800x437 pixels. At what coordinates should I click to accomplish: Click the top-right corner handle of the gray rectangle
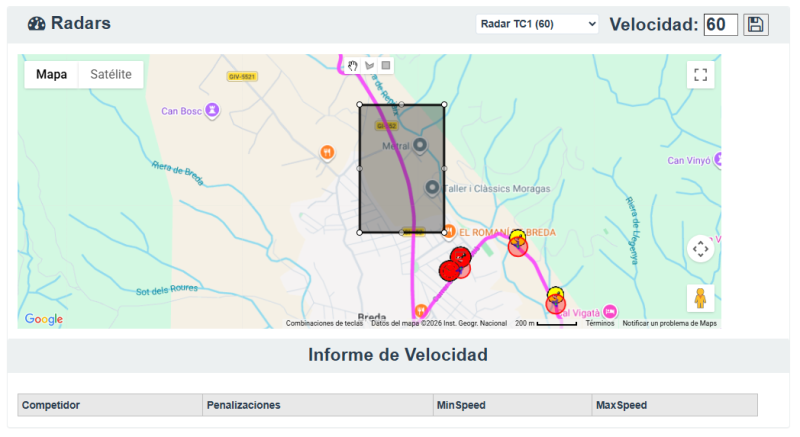point(444,105)
